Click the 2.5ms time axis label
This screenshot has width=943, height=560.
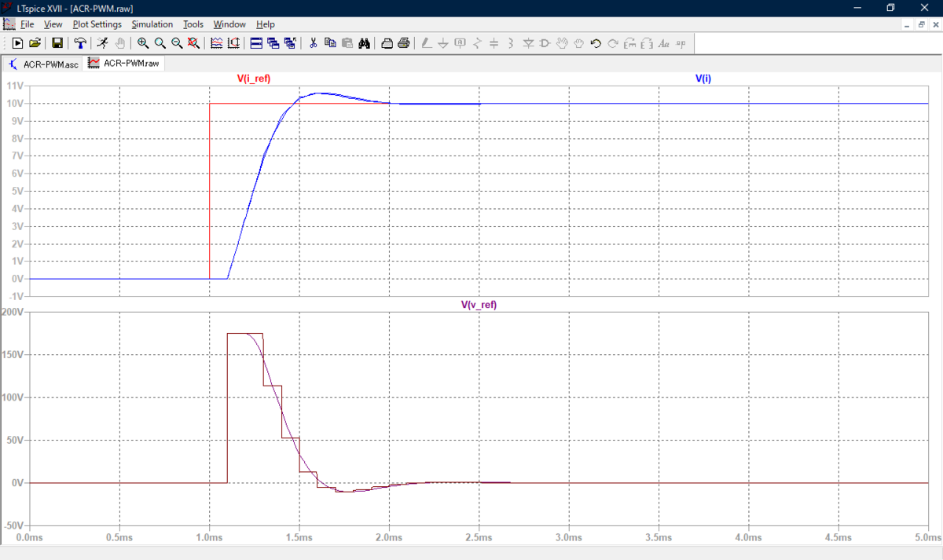pos(479,537)
